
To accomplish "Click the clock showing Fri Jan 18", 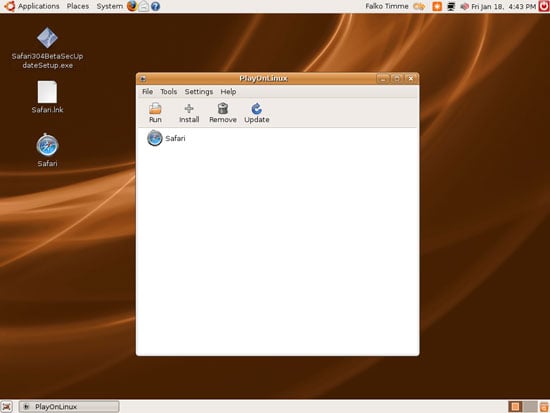I will (x=503, y=6).
